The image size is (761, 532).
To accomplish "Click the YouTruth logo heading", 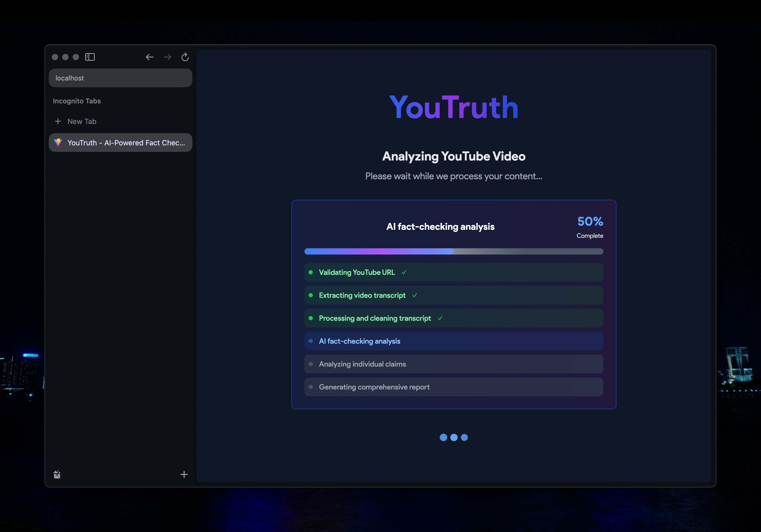I will click(453, 107).
